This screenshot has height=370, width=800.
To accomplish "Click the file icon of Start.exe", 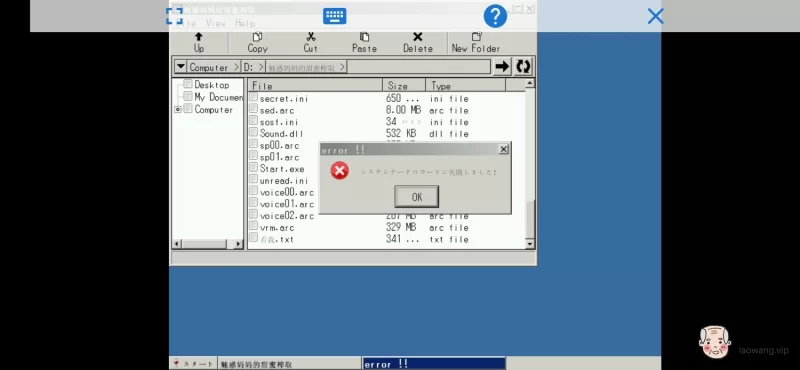I will [254, 168].
